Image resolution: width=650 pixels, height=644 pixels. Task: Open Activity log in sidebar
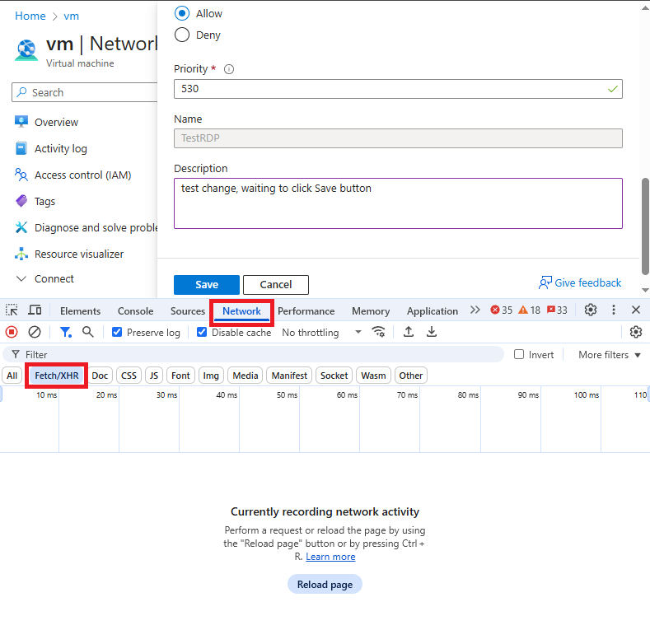click(x=60, y=148)
